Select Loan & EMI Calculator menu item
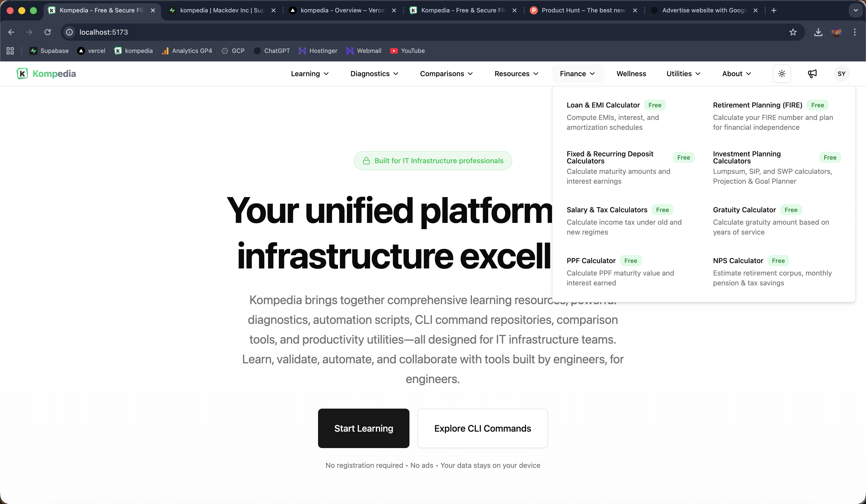This screenshot has height=504, width=866. tap(603, 105)
